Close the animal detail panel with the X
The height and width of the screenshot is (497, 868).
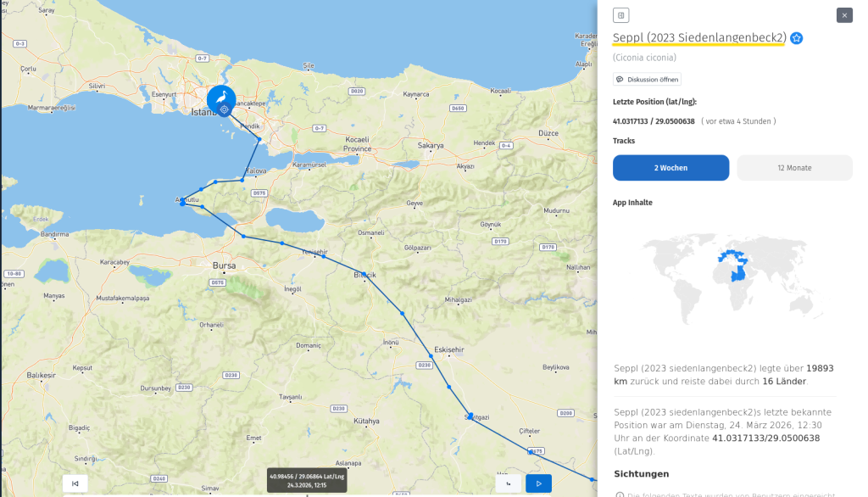click(x=843, y=15)
